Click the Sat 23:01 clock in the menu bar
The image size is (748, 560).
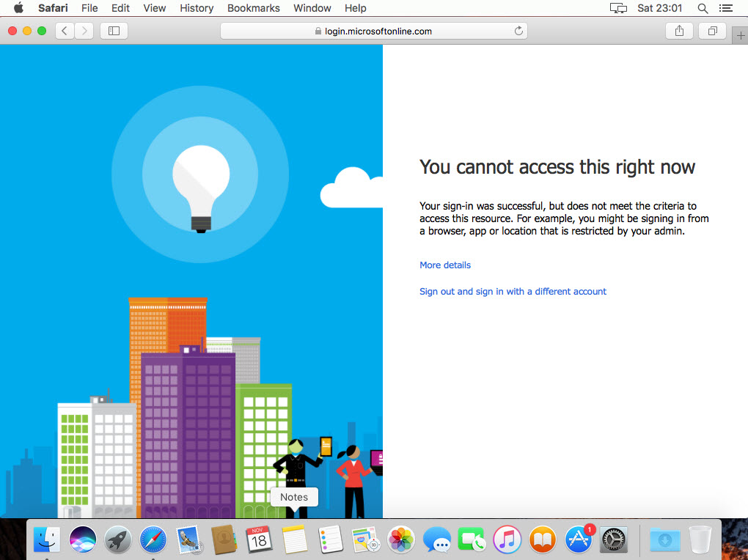point(660,8)
